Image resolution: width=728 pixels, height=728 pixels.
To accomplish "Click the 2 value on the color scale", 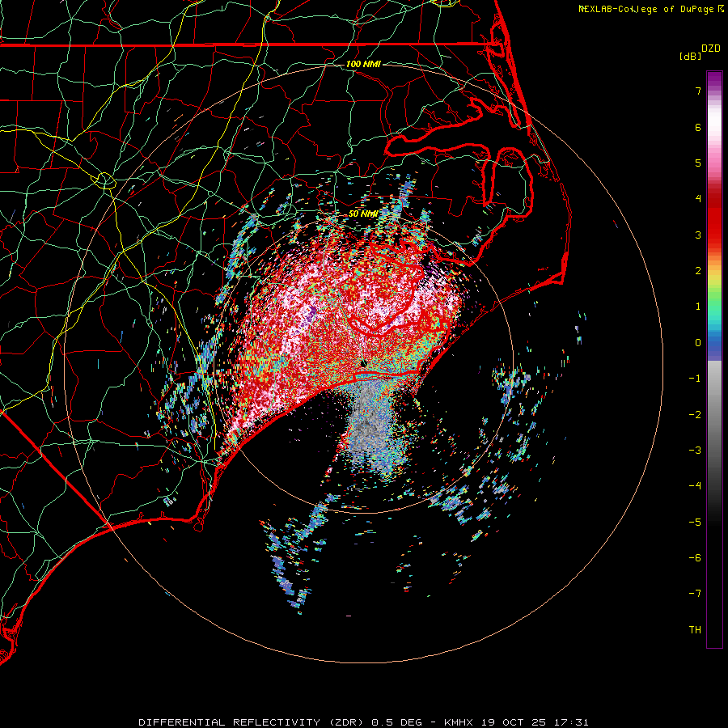I will pyautogui.click(x=698, y=271).
